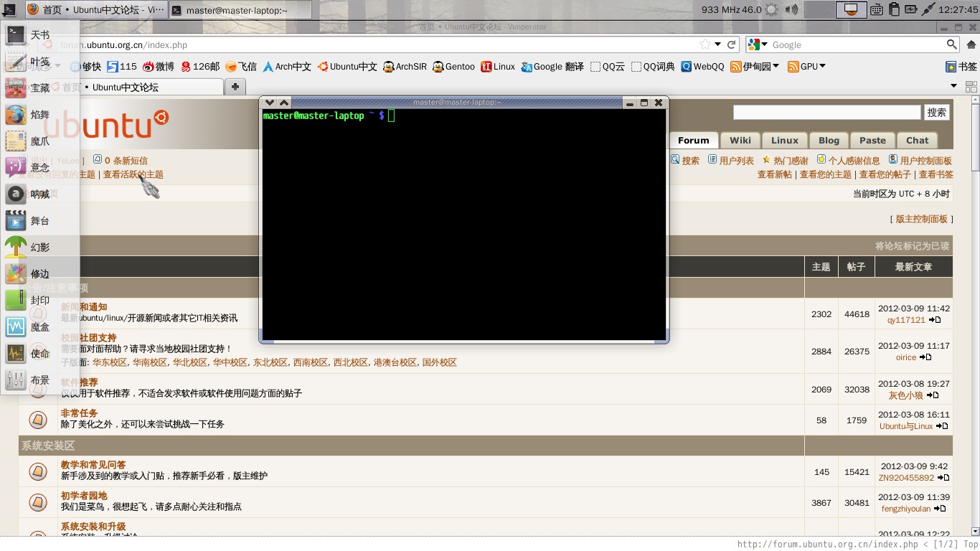
Task: Open 布景 settings in the launcher menu
Action: tap(39, 380)
